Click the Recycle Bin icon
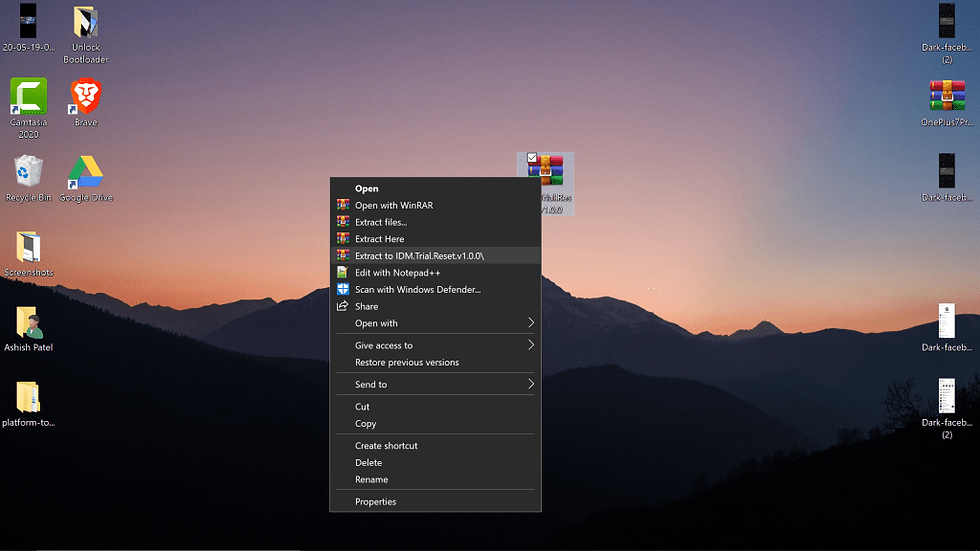This screenshot has width=980, height=551. pyautogui.click(x=28, y=171)
